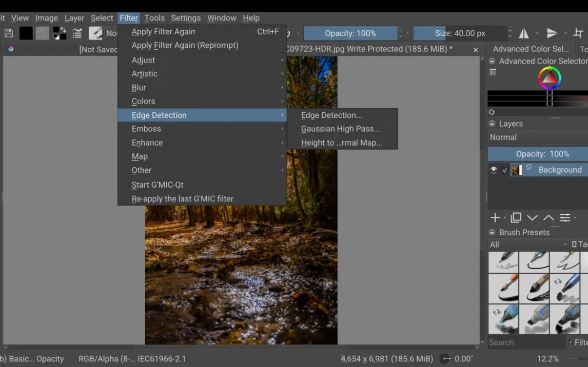This screenshot has width=588, height=367.
Task: Switch to the Advanced Color Selector tab
Action: point(531,49)
